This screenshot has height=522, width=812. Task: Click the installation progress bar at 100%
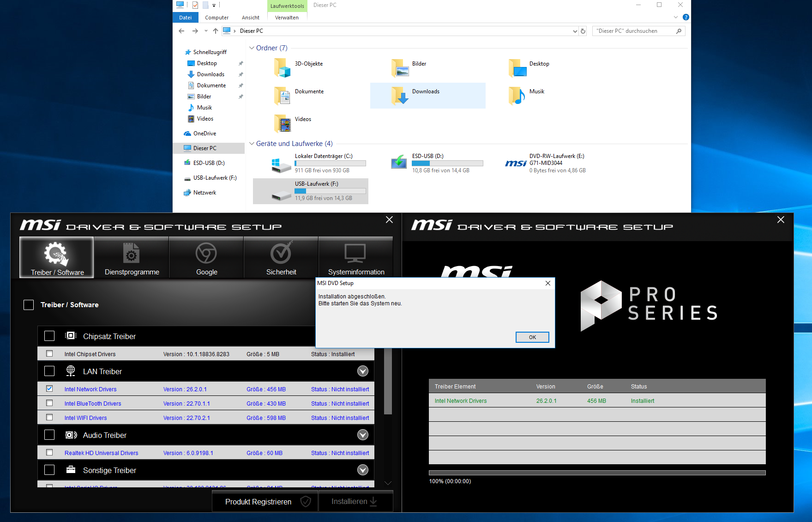coord(597,473)
